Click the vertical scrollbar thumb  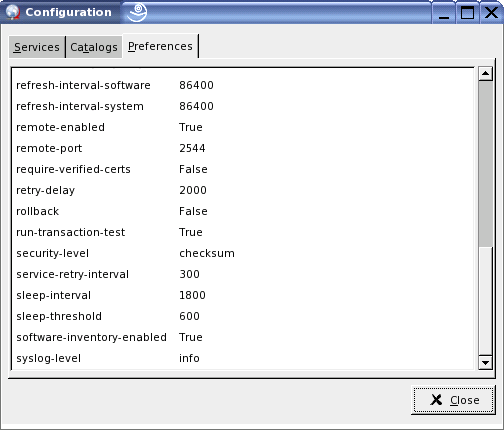tap(485, 164)
